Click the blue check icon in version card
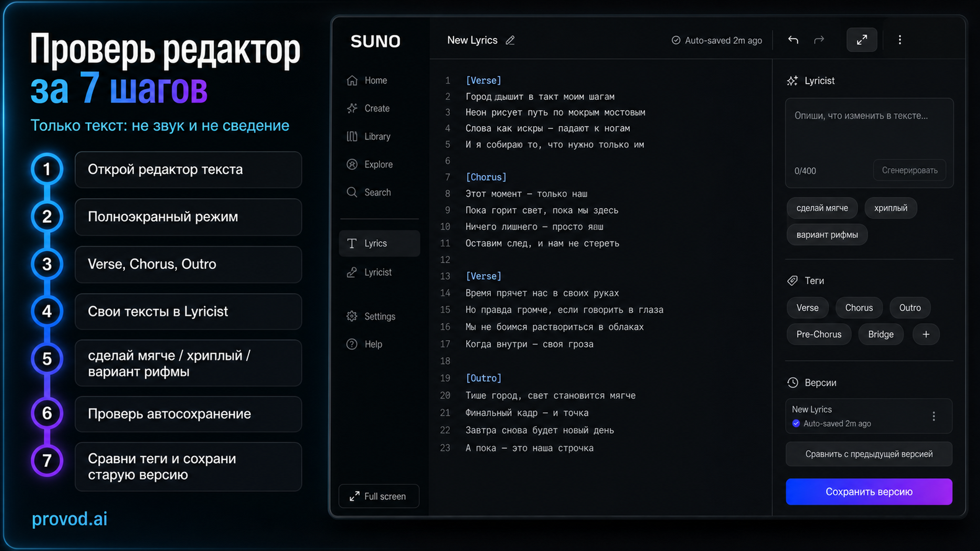The height and width of the screenshot is (551, 980). tap(796, 424)
